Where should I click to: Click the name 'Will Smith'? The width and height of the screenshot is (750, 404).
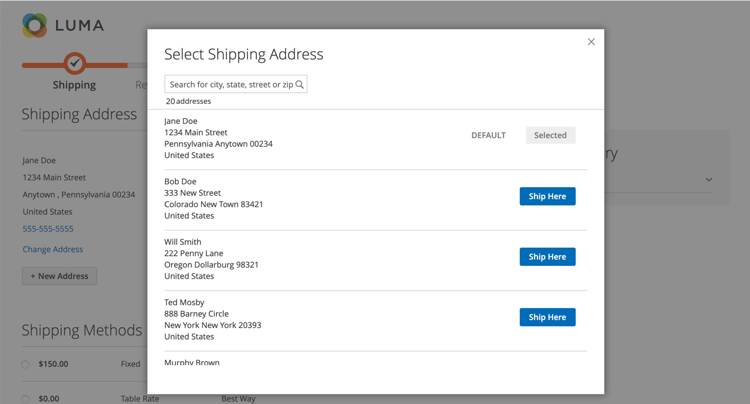tap(183, 242)
